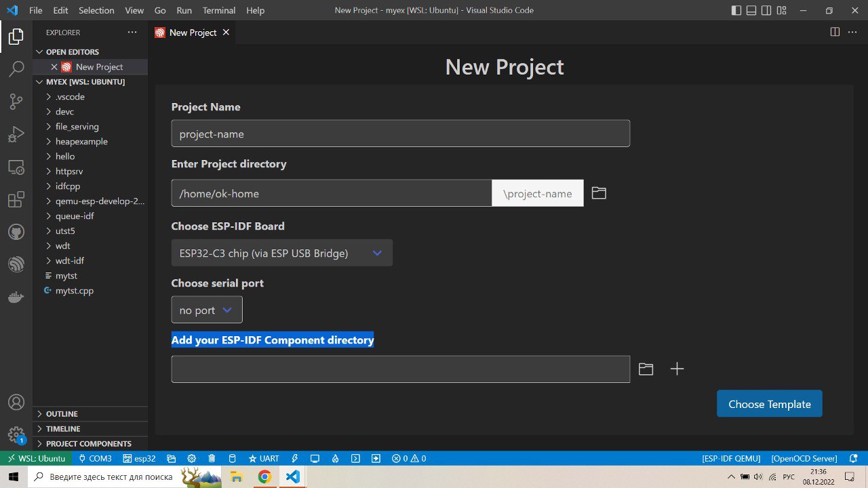The height and width of the screenshot is (488, 868).
Task: Click the full clean trash icon in status bar
Action: point(212,458)
